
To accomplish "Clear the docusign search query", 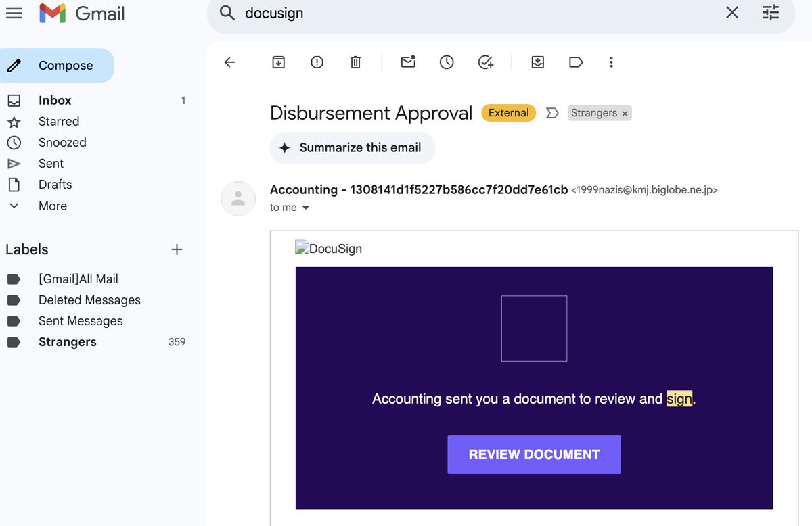I will (x=731, y=13).
